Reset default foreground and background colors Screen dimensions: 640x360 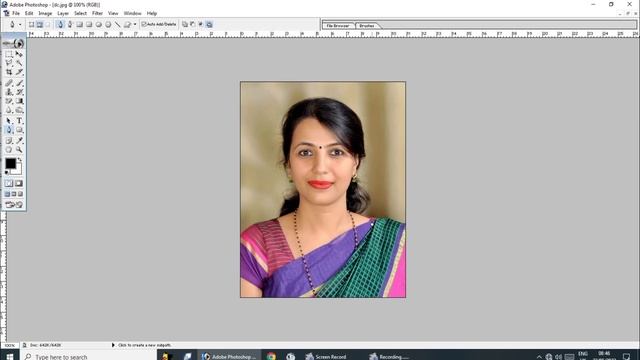click(x=7, y=173)
